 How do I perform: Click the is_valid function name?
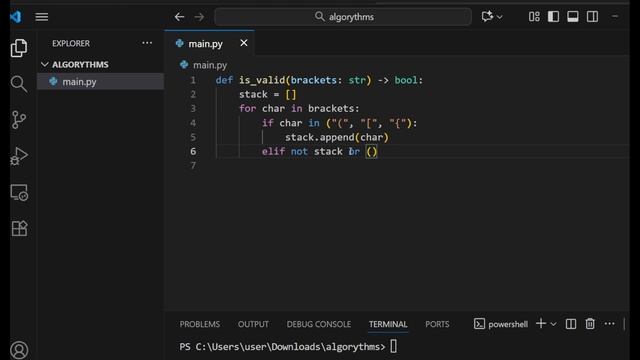pos(262,80)
